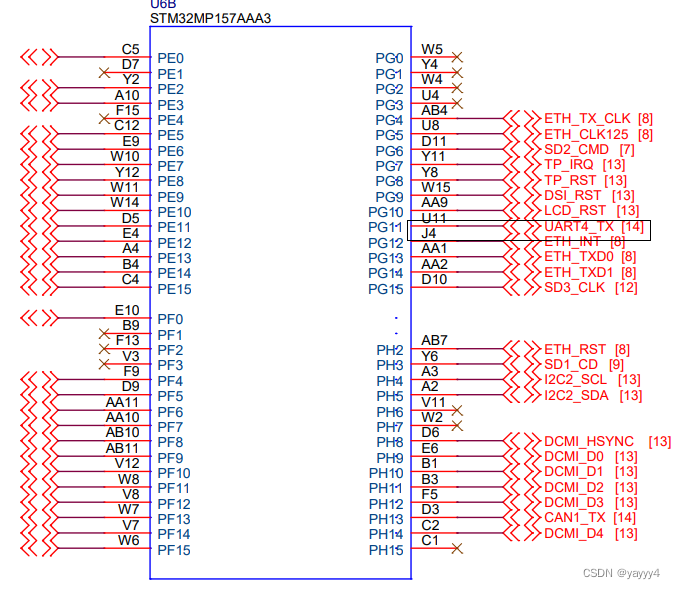
Task: Select the STM32MP157AAA3 part name
Action: pyautogui.click(x=211, y=19)
